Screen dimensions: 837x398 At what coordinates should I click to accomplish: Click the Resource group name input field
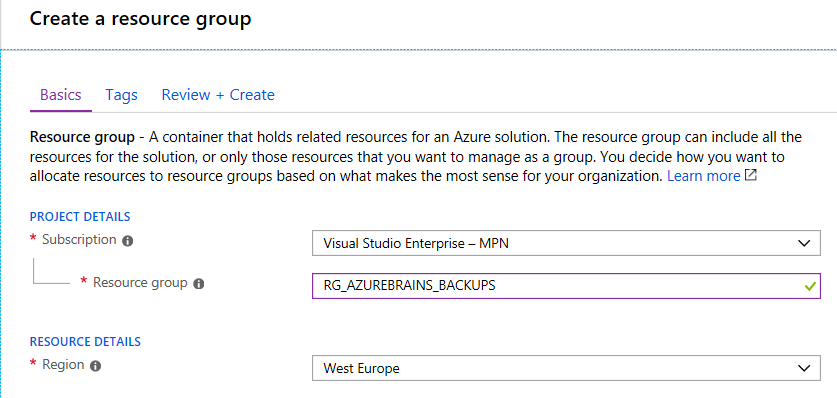pos(566,286)
